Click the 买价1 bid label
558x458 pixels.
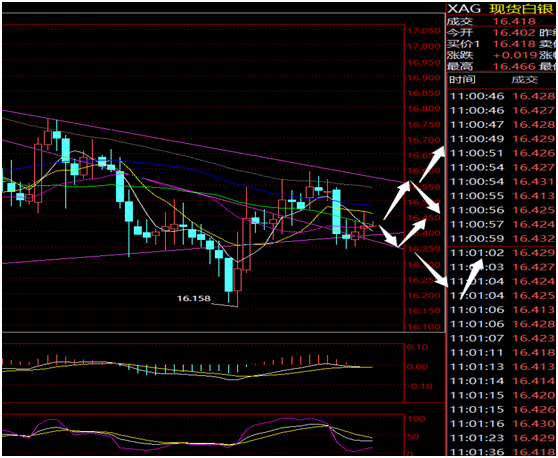coord(463,44)
